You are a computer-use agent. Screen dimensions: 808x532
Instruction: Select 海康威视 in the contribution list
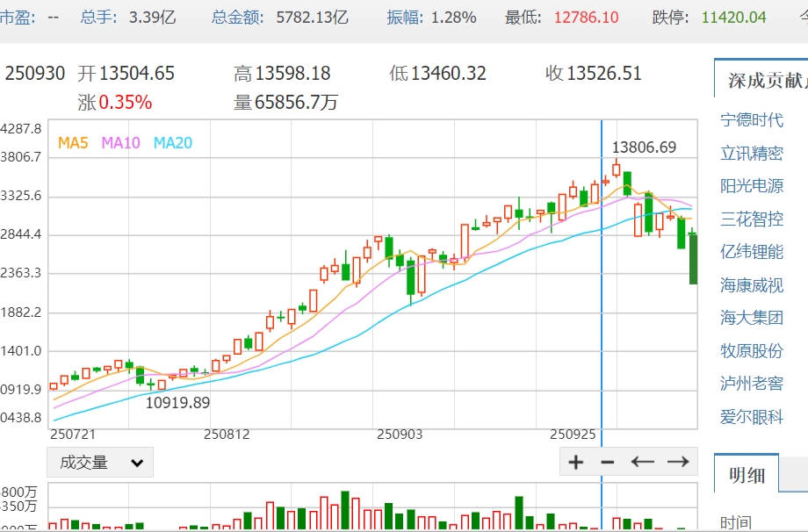pos(752,285)
